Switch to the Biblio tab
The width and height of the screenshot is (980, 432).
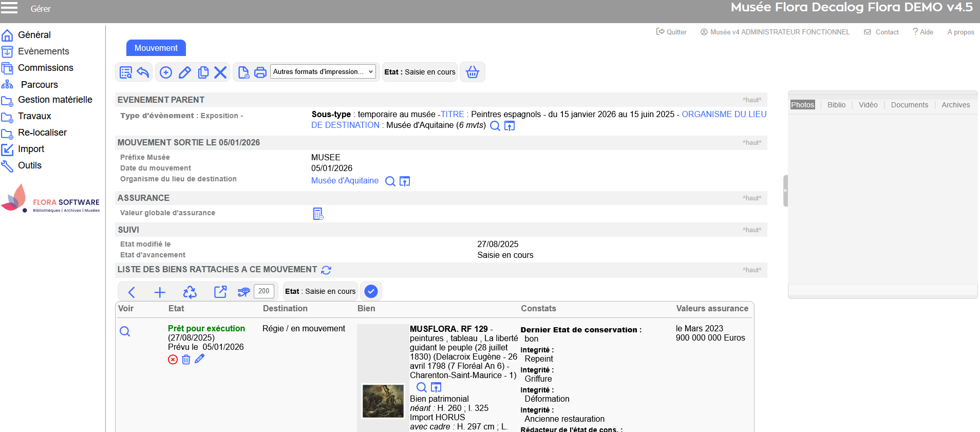coord(836,105)
